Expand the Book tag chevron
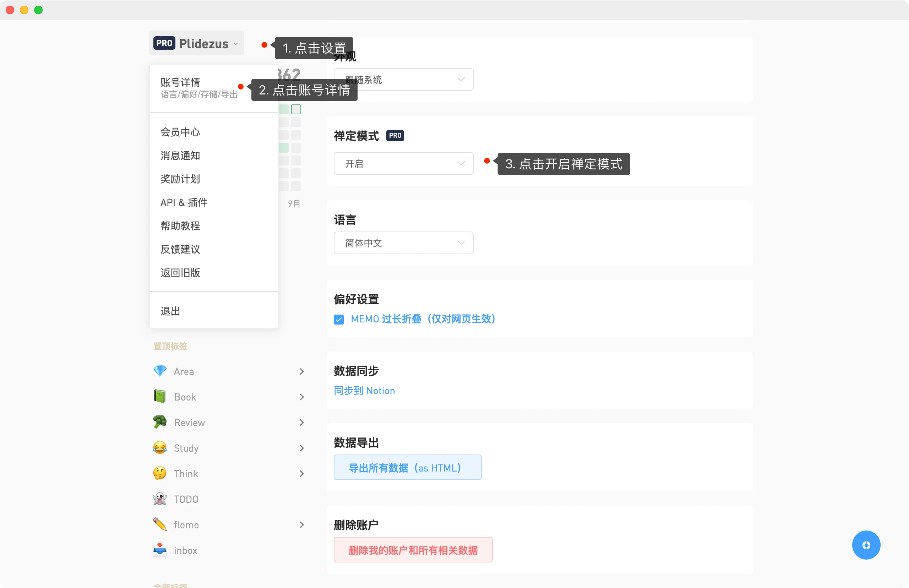 click(301, 397)
